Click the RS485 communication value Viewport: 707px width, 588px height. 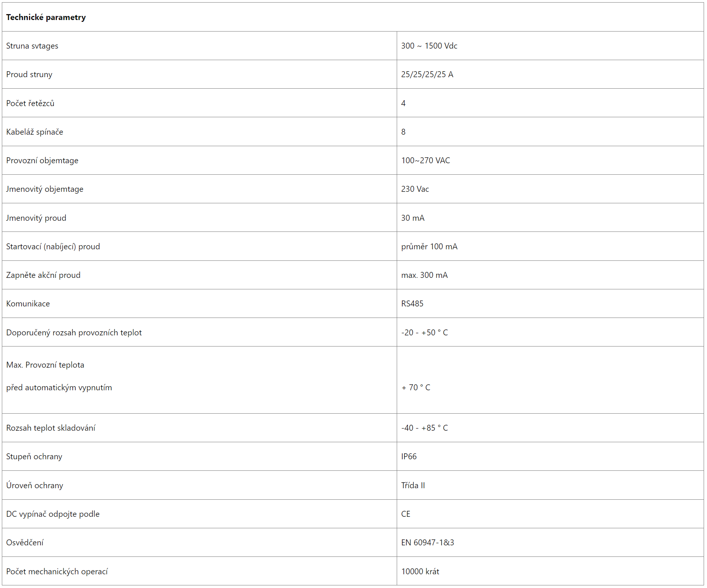click(412, 303)
